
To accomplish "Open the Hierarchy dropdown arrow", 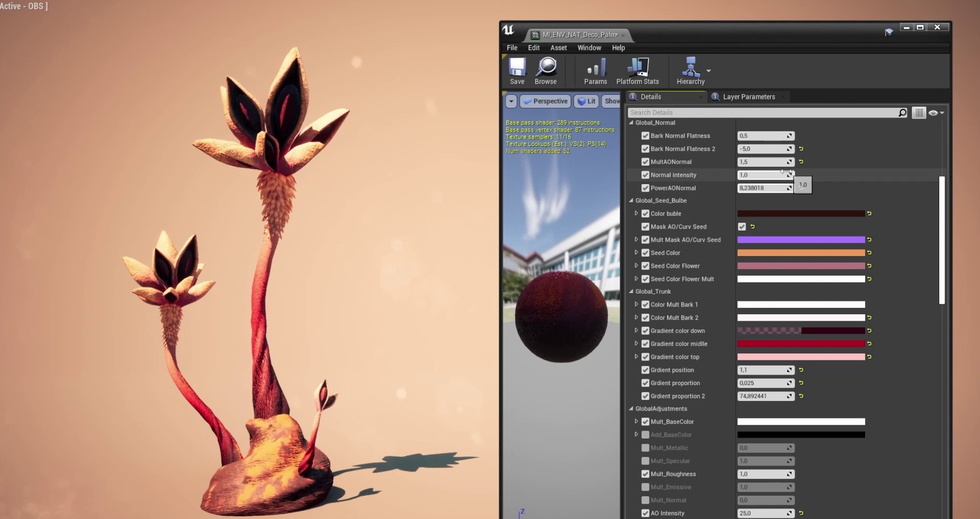I will (708, 71).
